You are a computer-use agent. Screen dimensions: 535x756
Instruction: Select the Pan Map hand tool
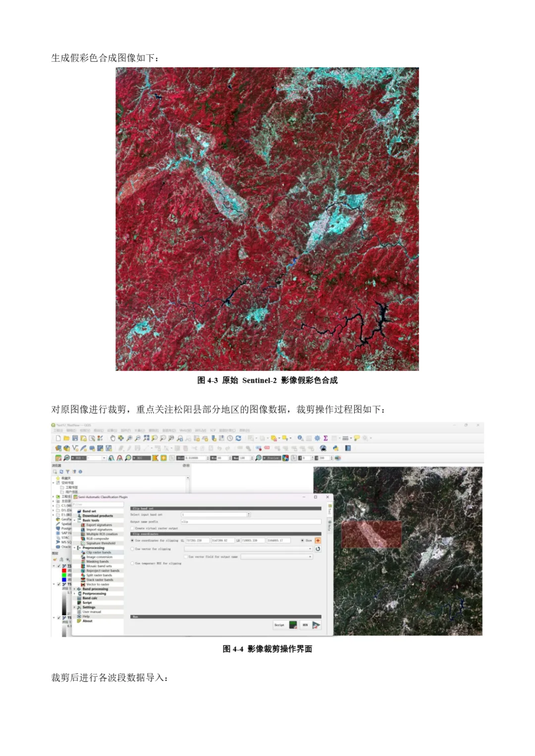pyautogui.click(x=112, y=438)
